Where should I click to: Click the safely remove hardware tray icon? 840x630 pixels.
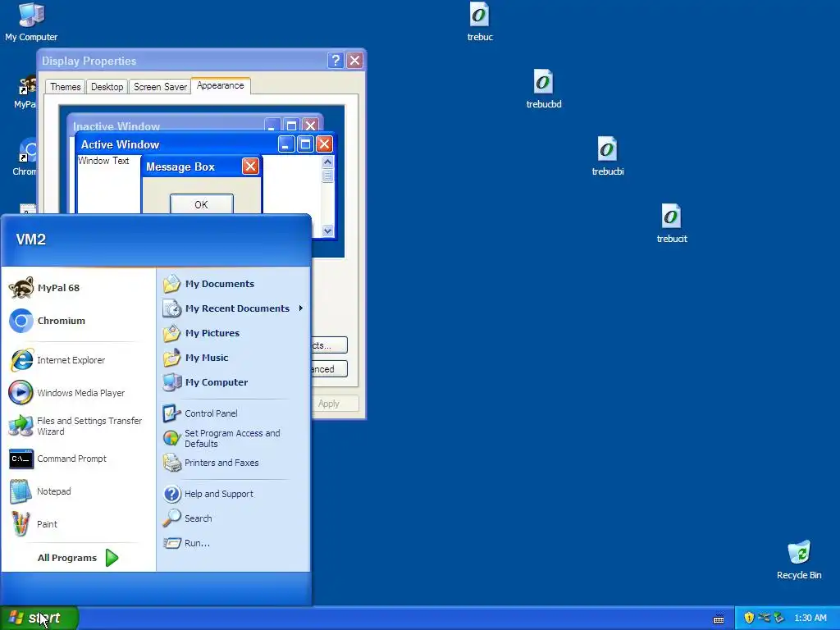(x=779, y=618)
